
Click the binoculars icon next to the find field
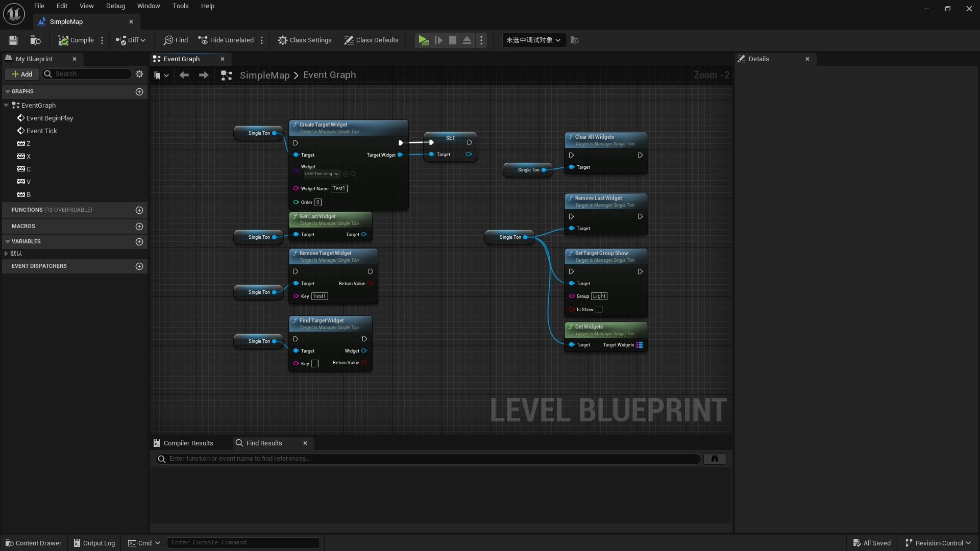point(715,459)
